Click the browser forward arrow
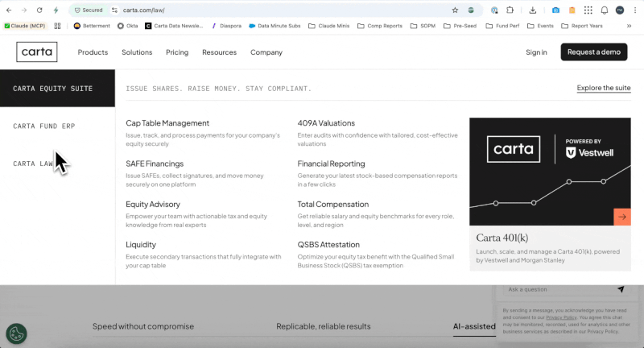Screen dimensions: 644x348 (x=24, y=10)
